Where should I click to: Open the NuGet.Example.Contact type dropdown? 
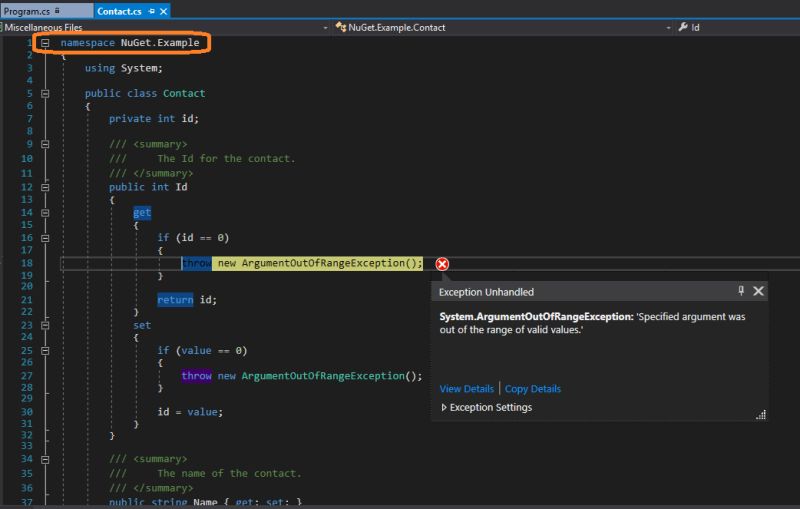[503, 28]
